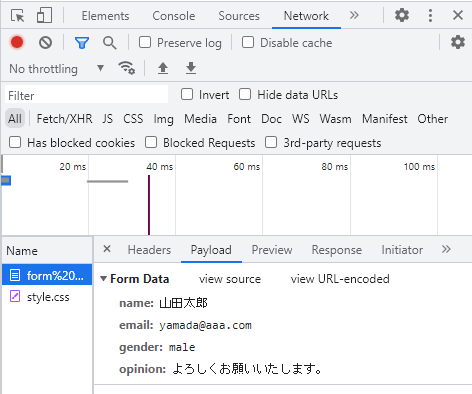Toggle the device toolbar icon
472x394 pixels.
pyautogui.click(x=44, y=15)
